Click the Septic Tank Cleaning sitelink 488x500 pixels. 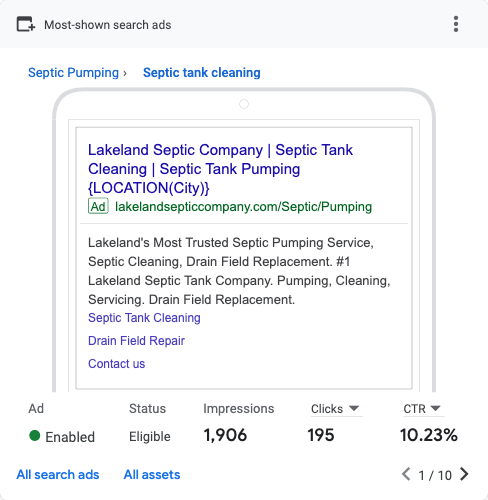point(144,318)
